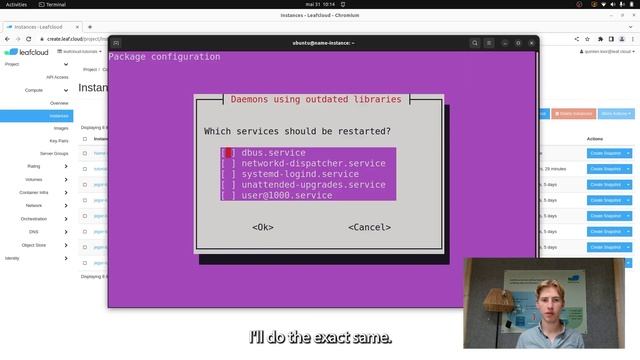
Task: Open the user account dropdown
Action: click(607, 51)
